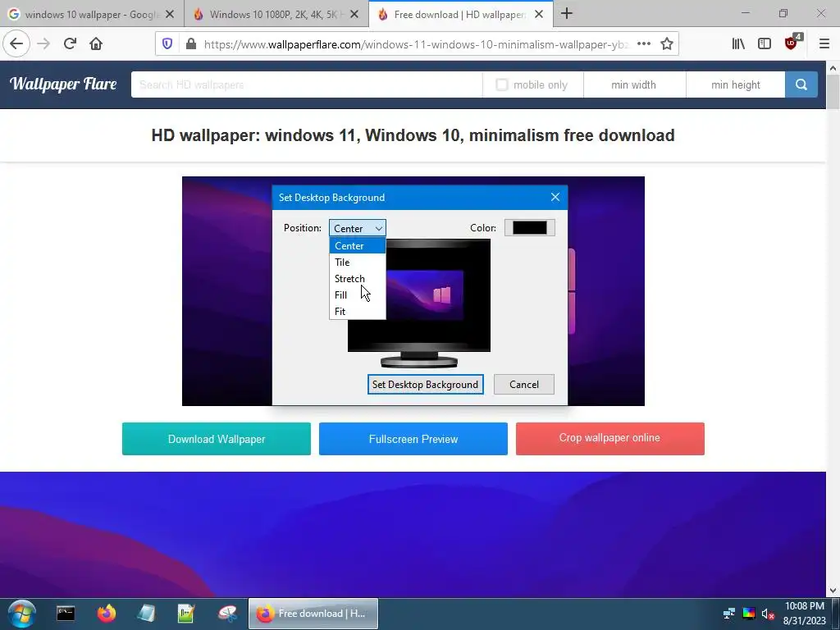Click the muted volume tray icon

(x=768, y=614)
